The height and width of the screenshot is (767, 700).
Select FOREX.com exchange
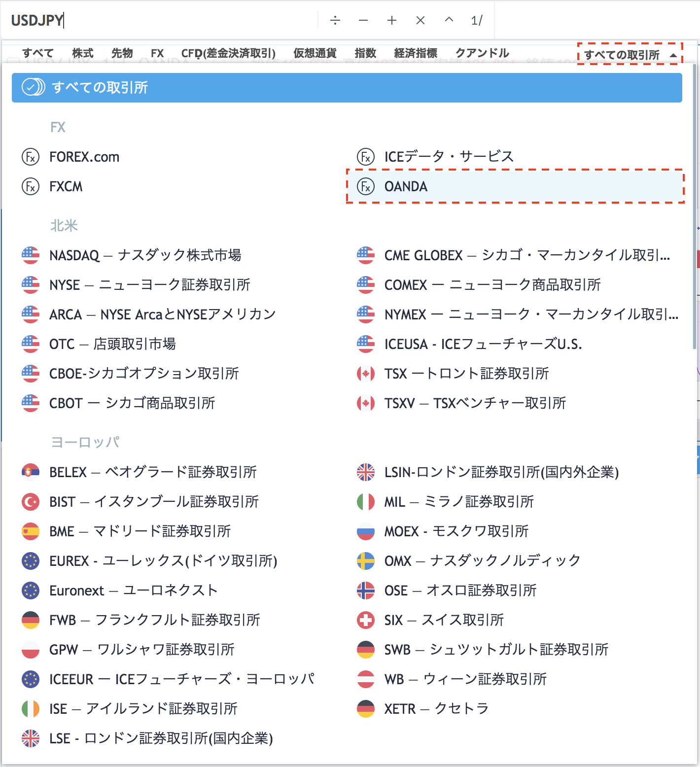tap(179, 157)
